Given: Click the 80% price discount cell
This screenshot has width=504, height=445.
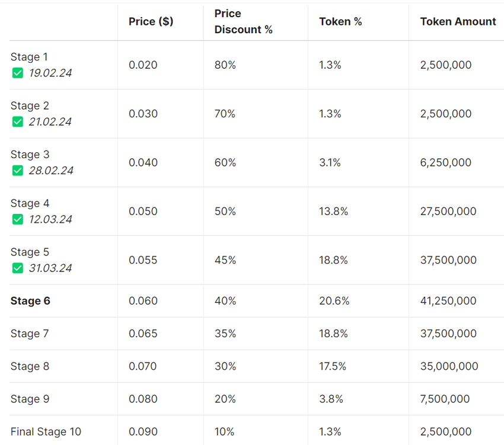Looking at the screenshot, I should point(225,65).
